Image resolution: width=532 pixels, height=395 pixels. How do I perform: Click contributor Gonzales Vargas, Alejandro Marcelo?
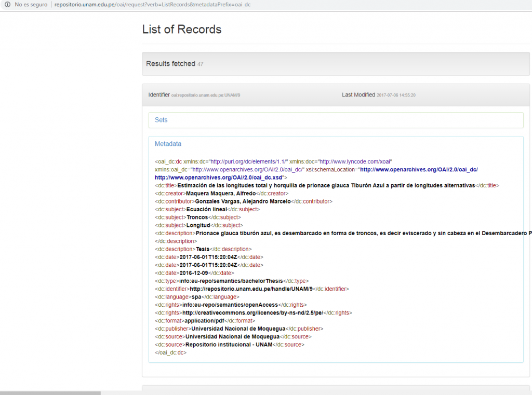click(243, 201)
